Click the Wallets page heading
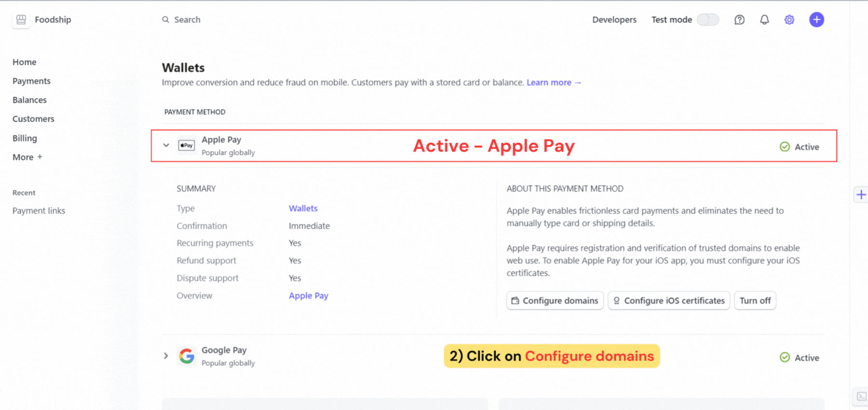868x410 pixels. pyautogui.click(x=183, y=68)
